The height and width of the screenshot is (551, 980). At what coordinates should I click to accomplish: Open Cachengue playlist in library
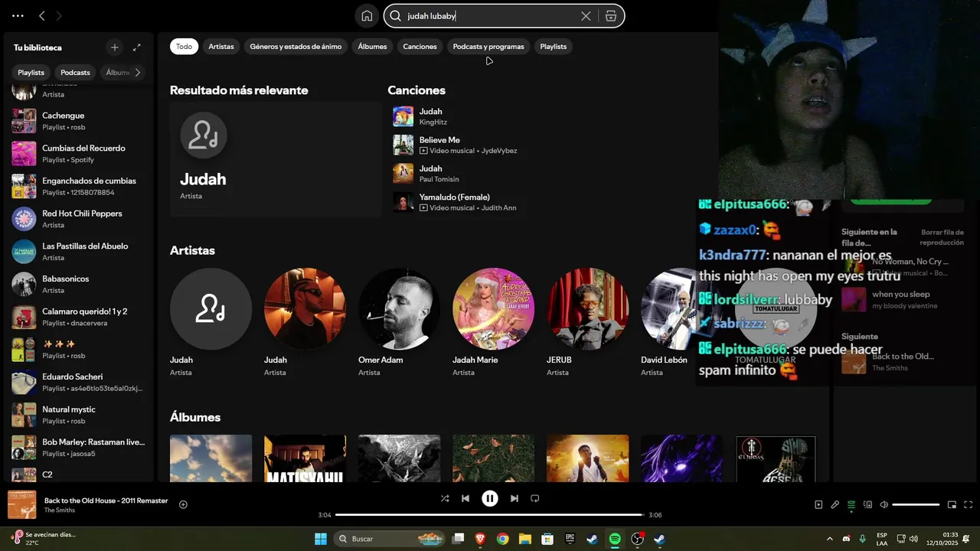point(79,121)
